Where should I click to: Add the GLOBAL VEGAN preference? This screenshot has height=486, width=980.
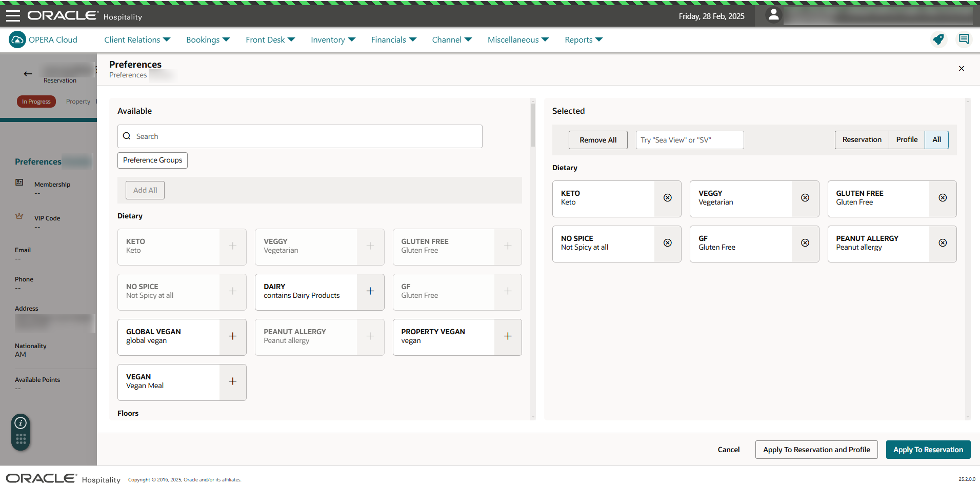pos(233,336)
